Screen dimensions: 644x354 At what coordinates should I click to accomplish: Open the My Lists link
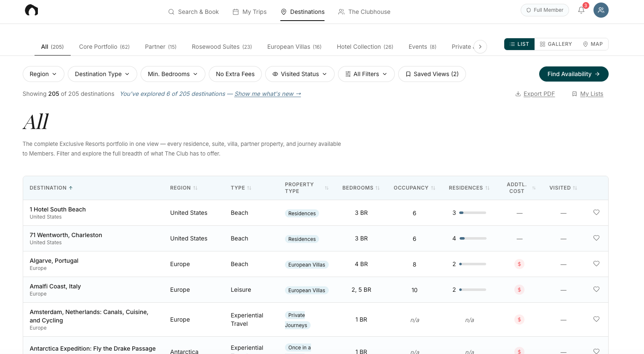click(588, 94)
